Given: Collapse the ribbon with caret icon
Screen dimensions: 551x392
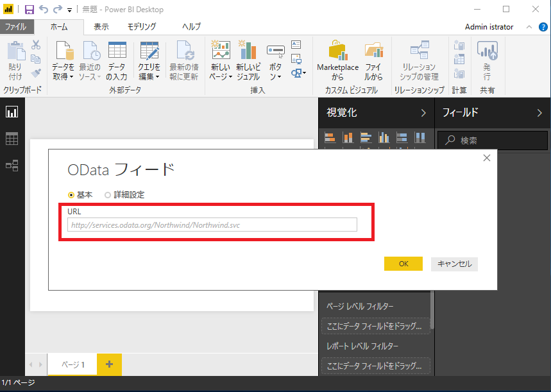Looking at the screenshot, I should 529,27.
